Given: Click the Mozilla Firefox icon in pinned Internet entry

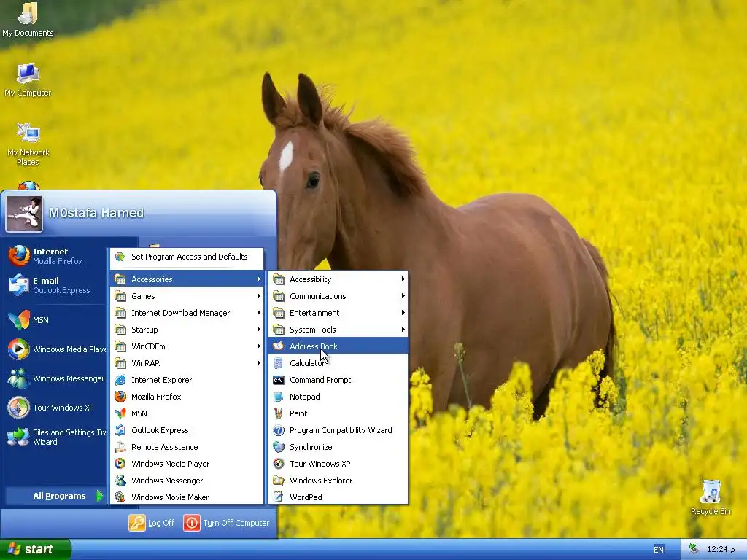Looking at the screenshot, I should tap(19, 256).
